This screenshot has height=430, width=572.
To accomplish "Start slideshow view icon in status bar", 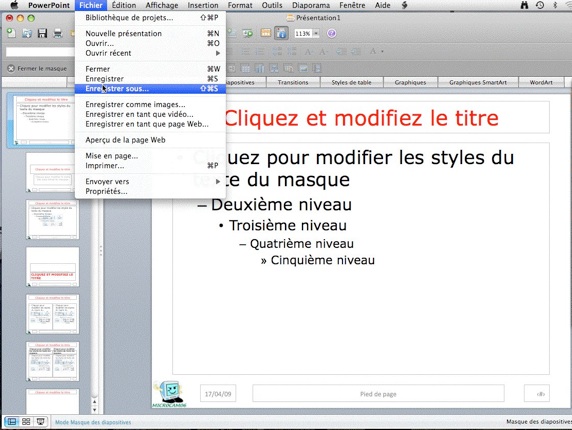I will click(x=40, y=422).
